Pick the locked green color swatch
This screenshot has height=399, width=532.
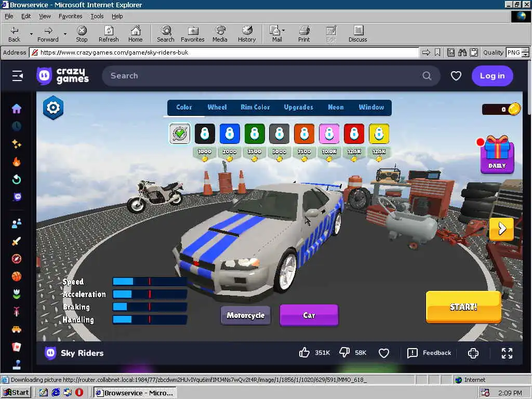point(255,134)
